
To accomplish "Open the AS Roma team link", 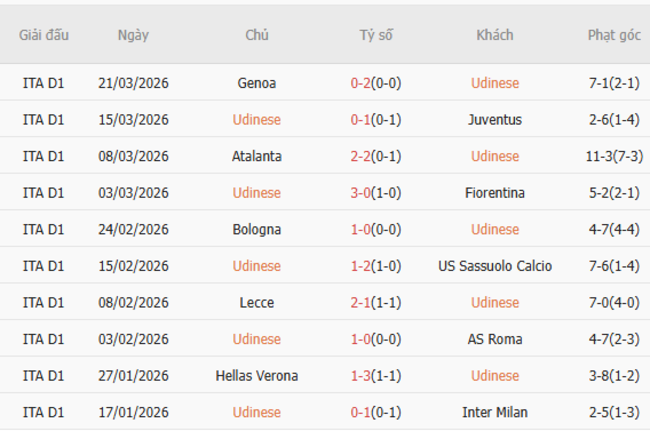I will coord(495,339).
